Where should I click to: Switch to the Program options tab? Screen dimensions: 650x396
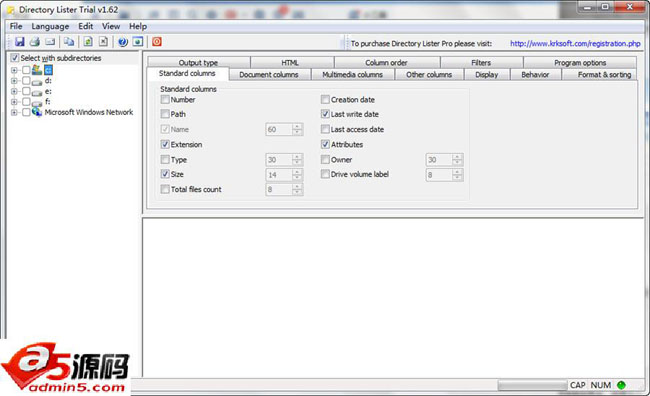click(580, 63)
